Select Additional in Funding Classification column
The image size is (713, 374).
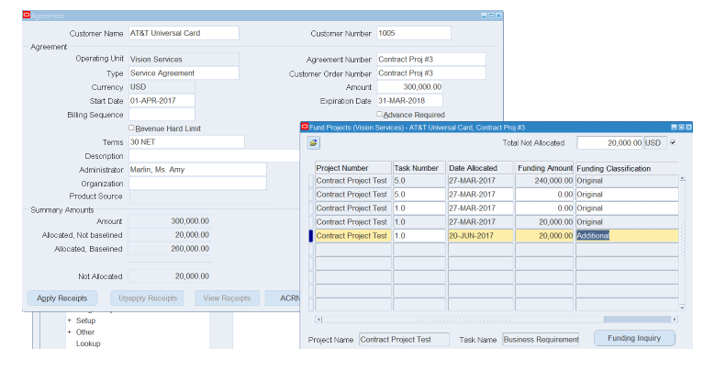click(627, 236)
